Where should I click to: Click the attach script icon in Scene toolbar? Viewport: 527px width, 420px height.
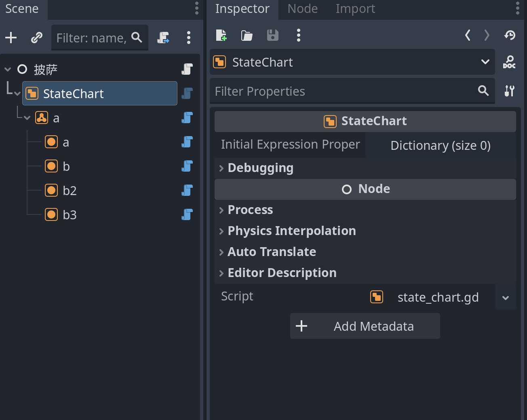[x=163, y=38]
